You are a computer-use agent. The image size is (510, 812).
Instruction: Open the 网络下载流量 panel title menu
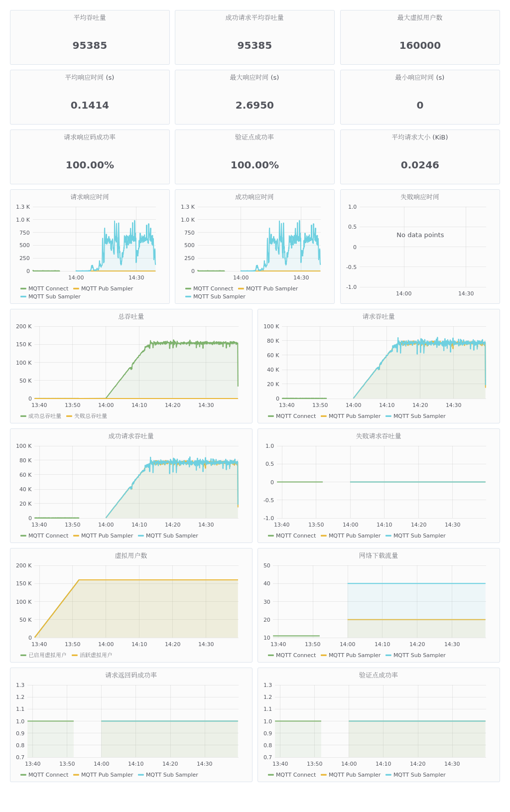pos(379,555)
